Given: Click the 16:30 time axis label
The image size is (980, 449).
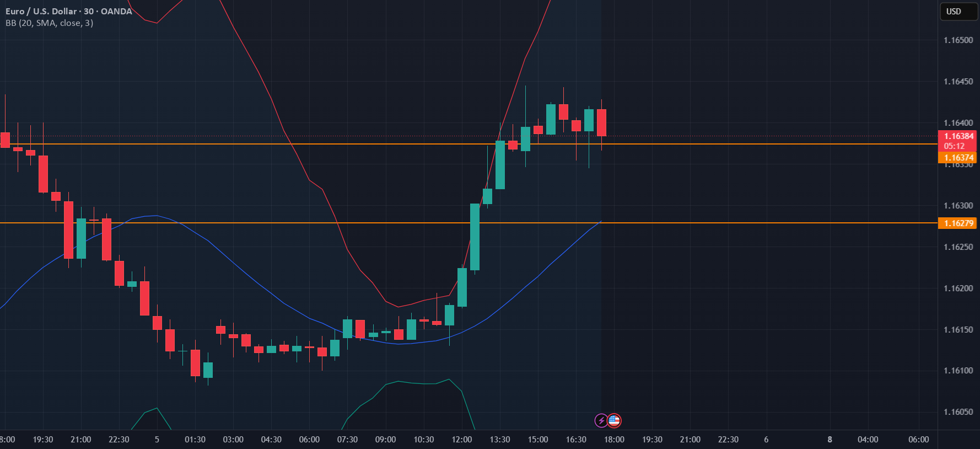Looking at the screenshot, I should tap(576, 440).
